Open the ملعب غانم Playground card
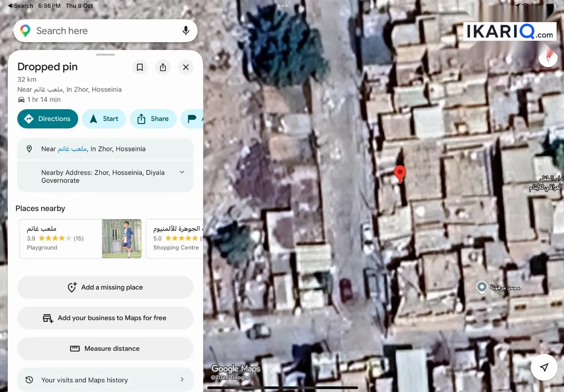This screenshot has height=392, width=564. [x=80, y=238]
